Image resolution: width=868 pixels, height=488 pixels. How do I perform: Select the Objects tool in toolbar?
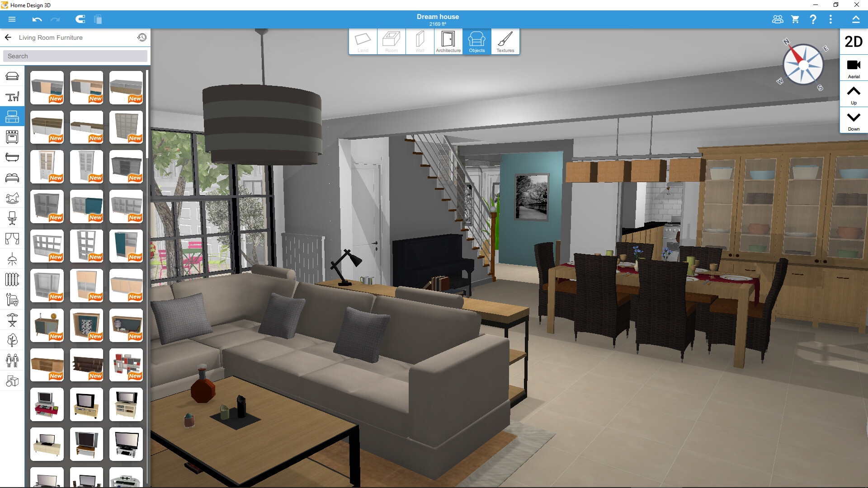point(476,42)
